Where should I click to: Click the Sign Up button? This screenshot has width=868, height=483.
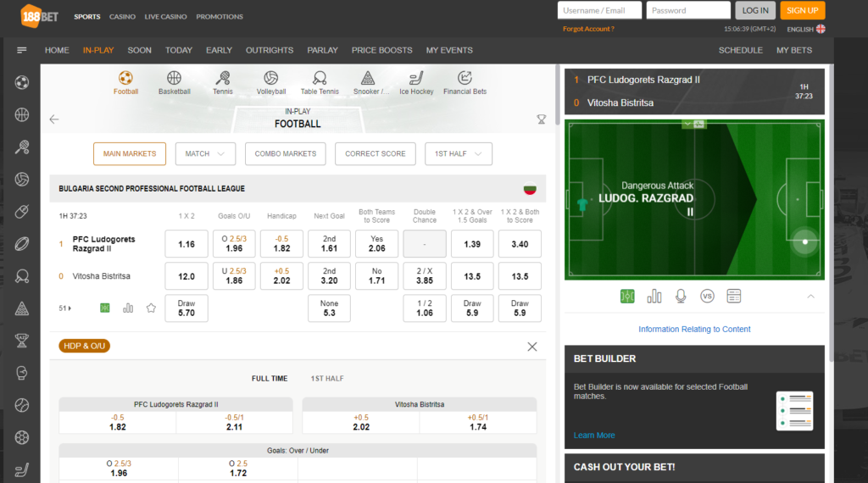pyautogui.click(x=802, y=10)
